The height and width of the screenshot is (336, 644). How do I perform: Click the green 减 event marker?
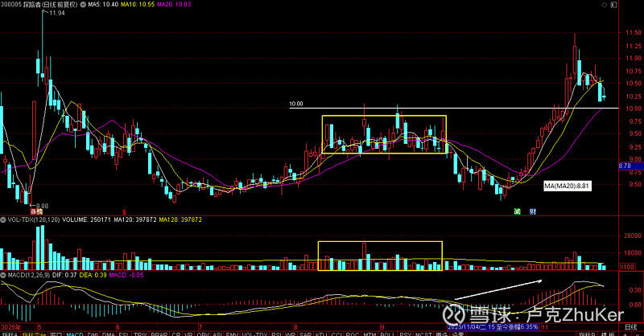(518, 211)
